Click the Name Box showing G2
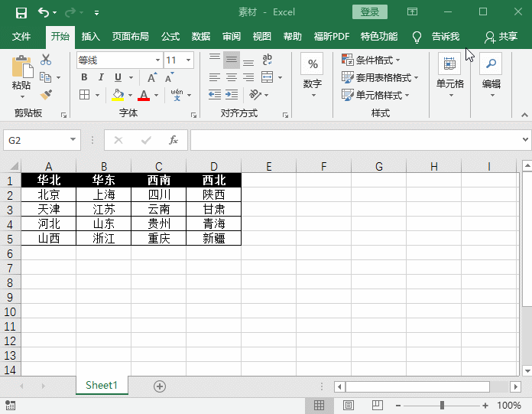Screen dimensions: 532x414 [42, 140]
